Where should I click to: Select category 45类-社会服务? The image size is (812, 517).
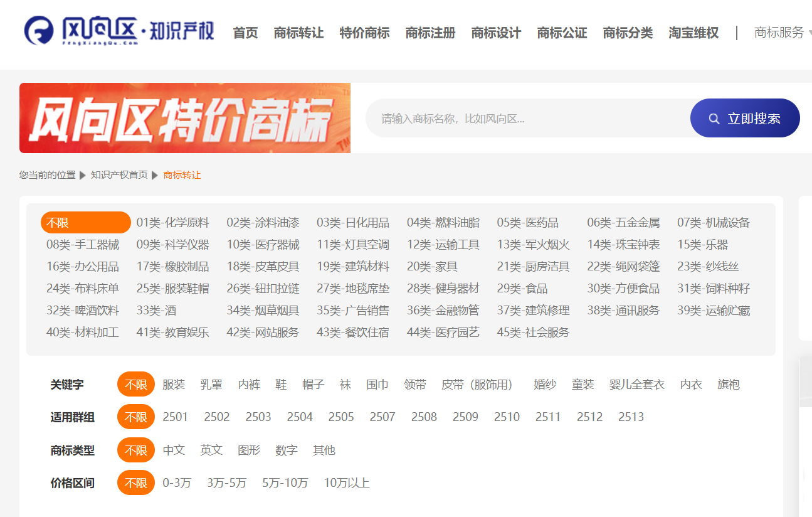coord(533,333)
